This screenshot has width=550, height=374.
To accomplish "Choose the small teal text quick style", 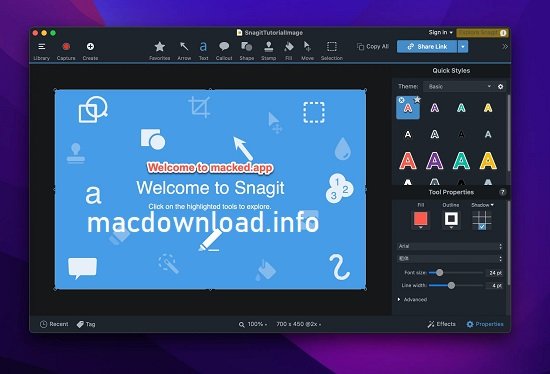I will point(461,108).
